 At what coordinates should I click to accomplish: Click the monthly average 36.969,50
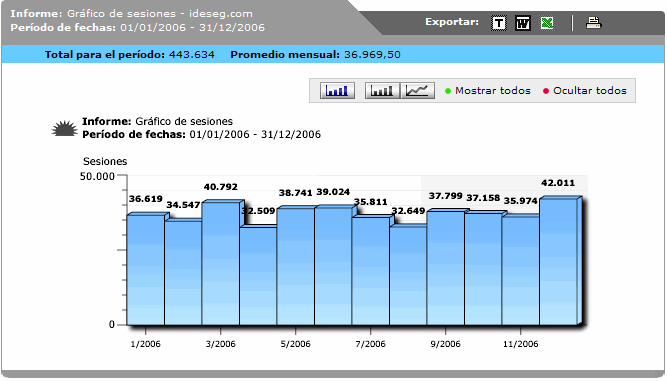372,54
